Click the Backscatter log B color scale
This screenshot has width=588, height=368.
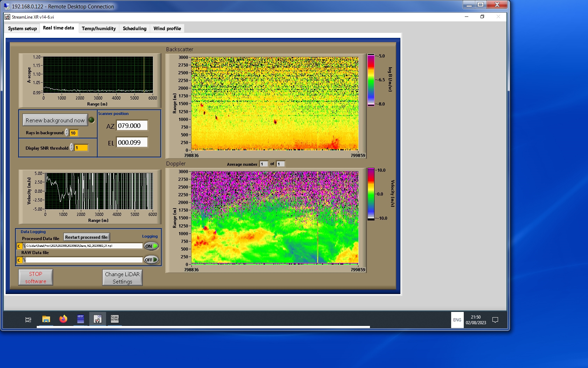pos(371,80)
